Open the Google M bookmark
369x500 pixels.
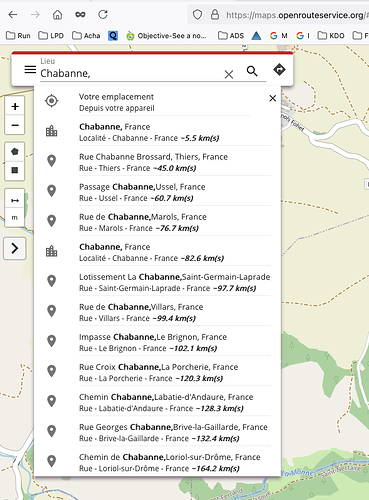pos(279,35)
